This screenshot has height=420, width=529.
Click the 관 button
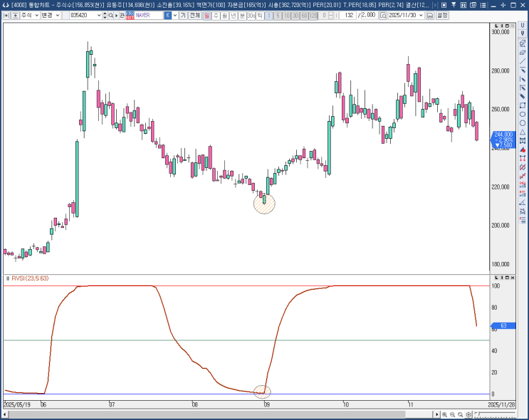point(122,16)
